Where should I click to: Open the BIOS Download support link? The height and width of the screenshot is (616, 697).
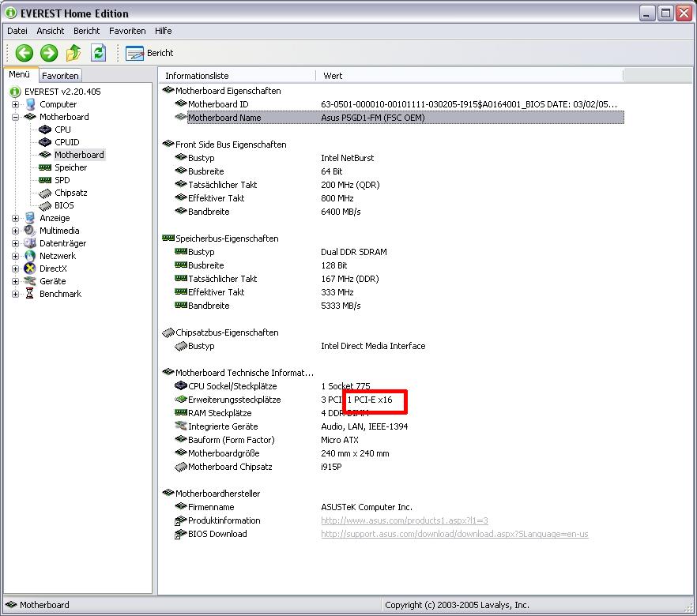pyautogui.click(x=454, y=534)
